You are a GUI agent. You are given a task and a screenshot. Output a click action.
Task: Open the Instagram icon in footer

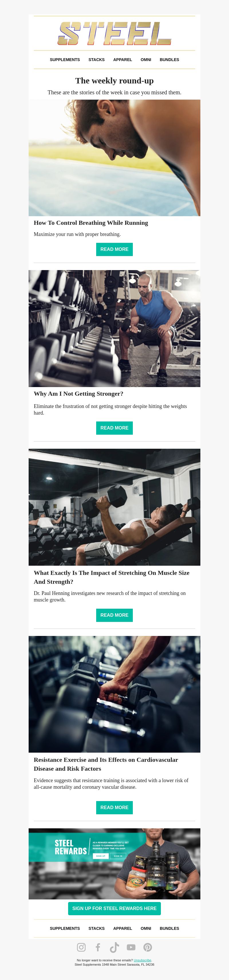point(81,947)
